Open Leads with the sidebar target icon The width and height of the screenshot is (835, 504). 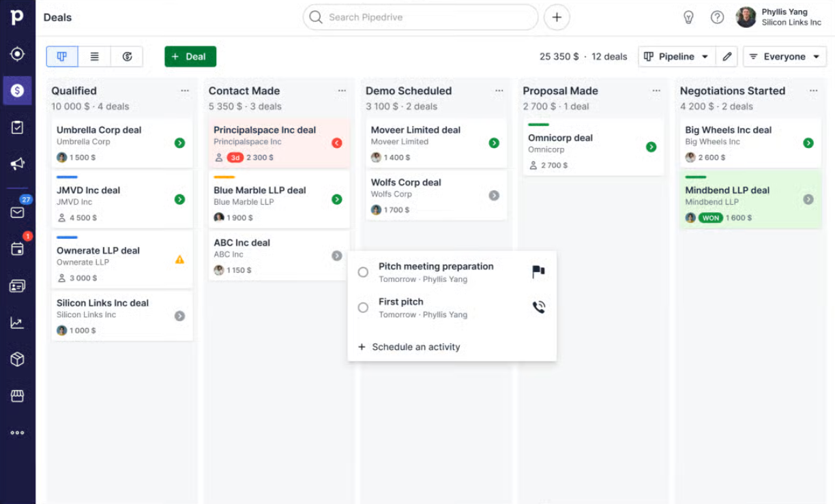pos(18,53)
